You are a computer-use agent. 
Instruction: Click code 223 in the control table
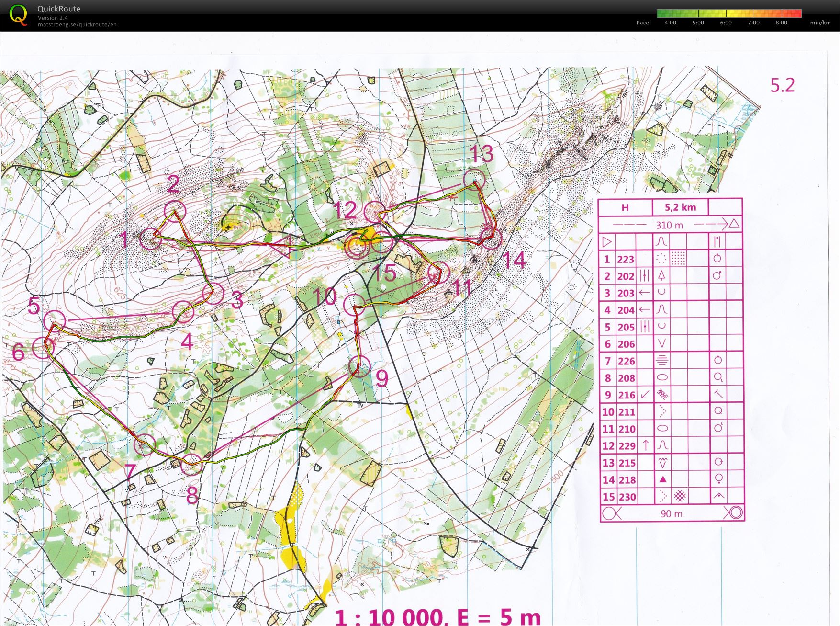[626, 260]
